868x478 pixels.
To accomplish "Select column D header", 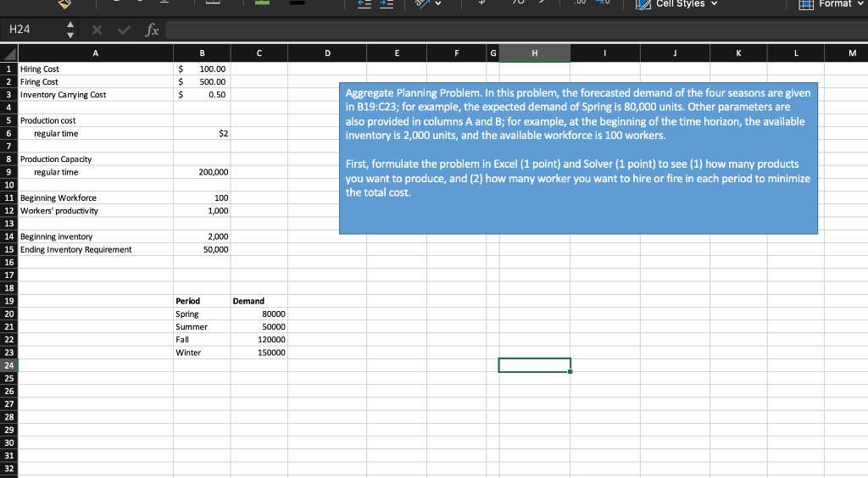I will tap(327, 53).
